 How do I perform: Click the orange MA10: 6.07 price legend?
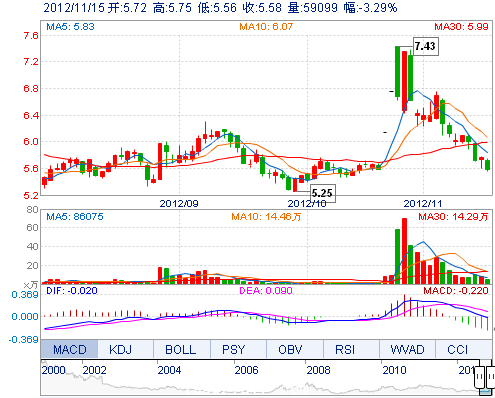click(x=266, y=27)
